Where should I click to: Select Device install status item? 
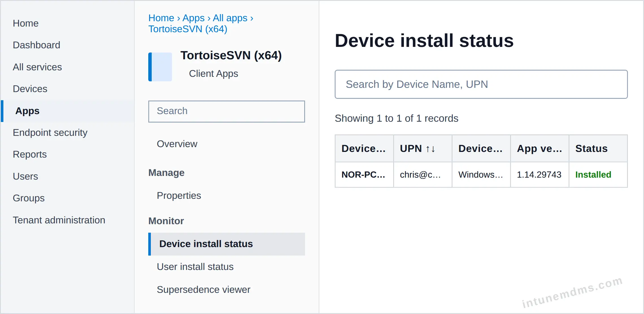coord(227,244)
